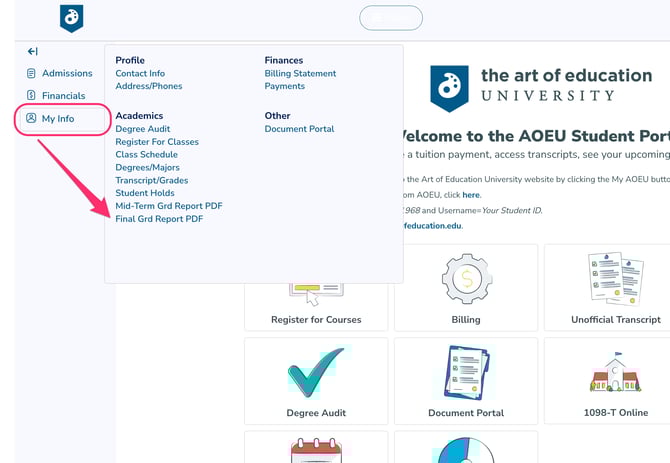This screenshot has height=463, width=670.
Task: Select My Info in the sidebar
Action: click(x=58, y=118)
